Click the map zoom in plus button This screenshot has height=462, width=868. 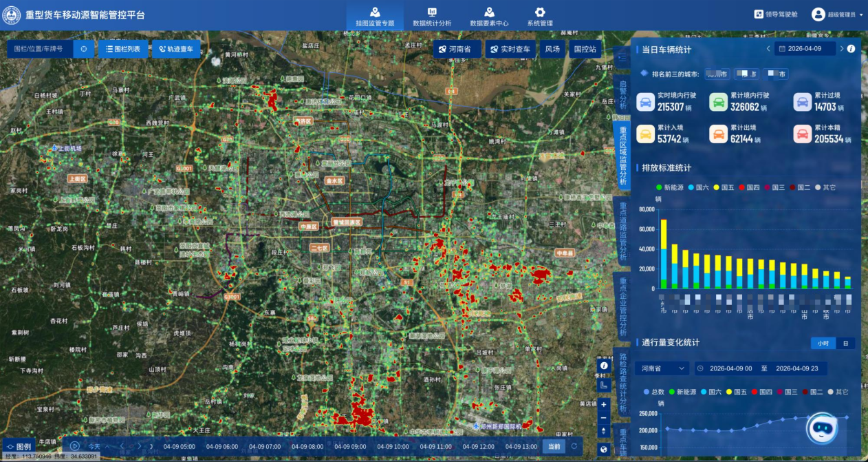603,404
